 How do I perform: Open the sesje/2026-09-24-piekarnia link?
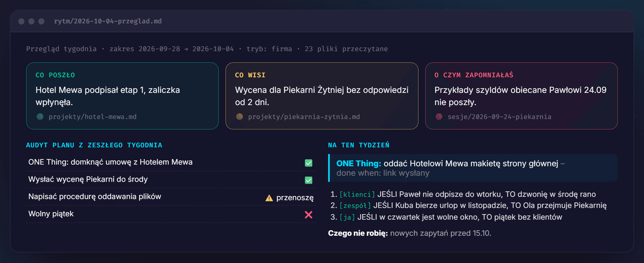(499, 117)
